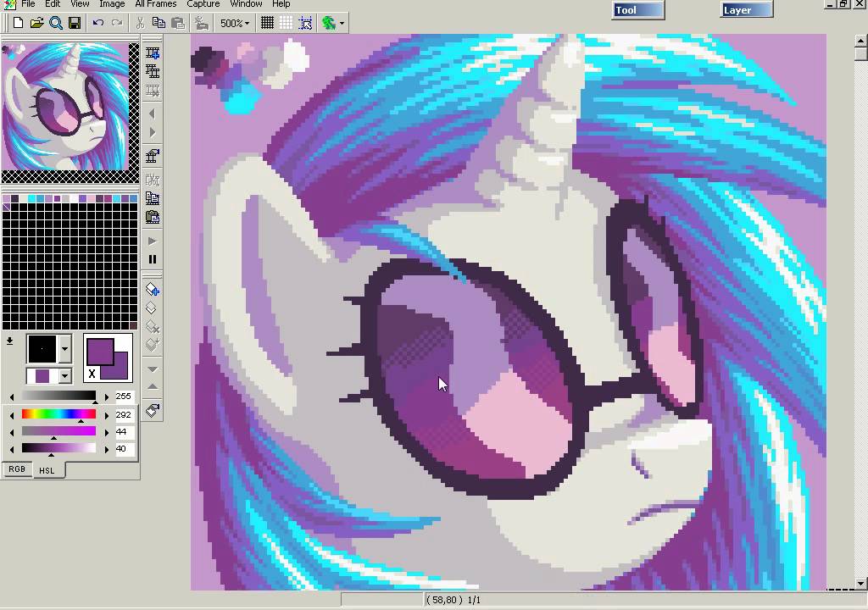Open the Help menu
This screenshot has width=868, height=610.
tap(281, 4)
